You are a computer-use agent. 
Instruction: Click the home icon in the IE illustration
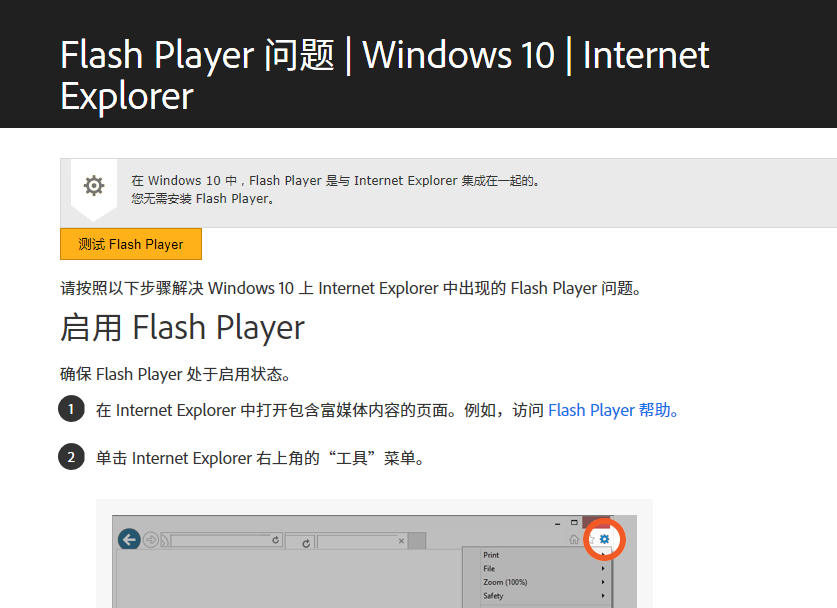pos(574,540)
